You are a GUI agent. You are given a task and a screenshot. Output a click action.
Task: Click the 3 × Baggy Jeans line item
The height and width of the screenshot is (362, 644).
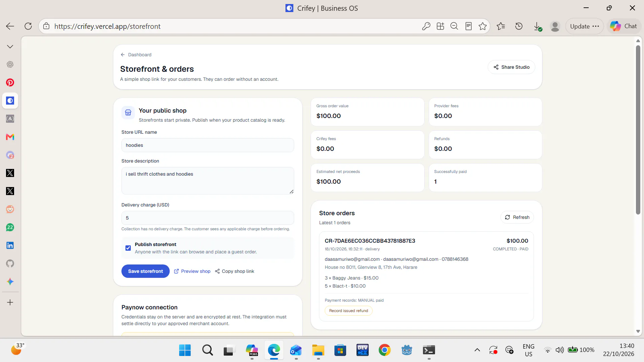pos(352,278)
